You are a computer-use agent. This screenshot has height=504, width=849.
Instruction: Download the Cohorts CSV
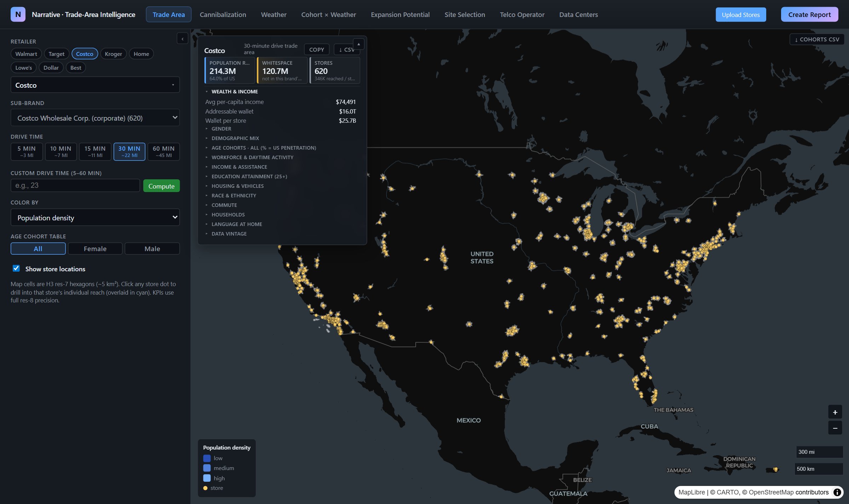[817, 39]
